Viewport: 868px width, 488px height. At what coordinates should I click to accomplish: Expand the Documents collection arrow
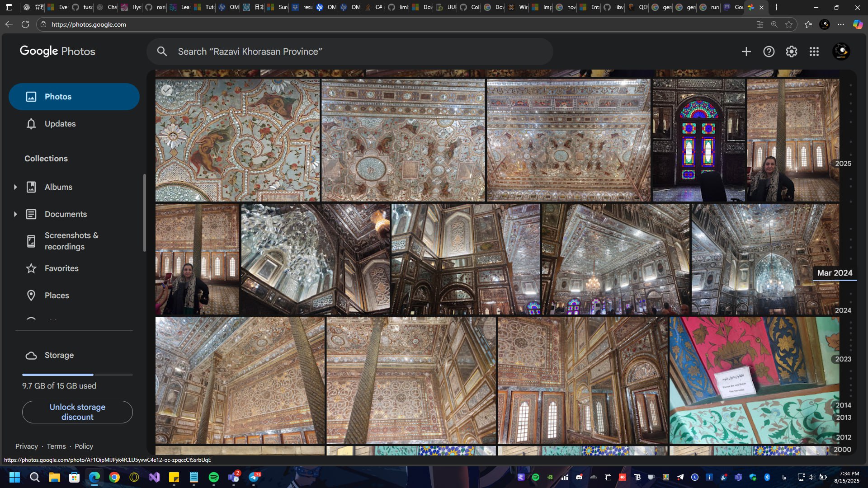click(15, 214)
